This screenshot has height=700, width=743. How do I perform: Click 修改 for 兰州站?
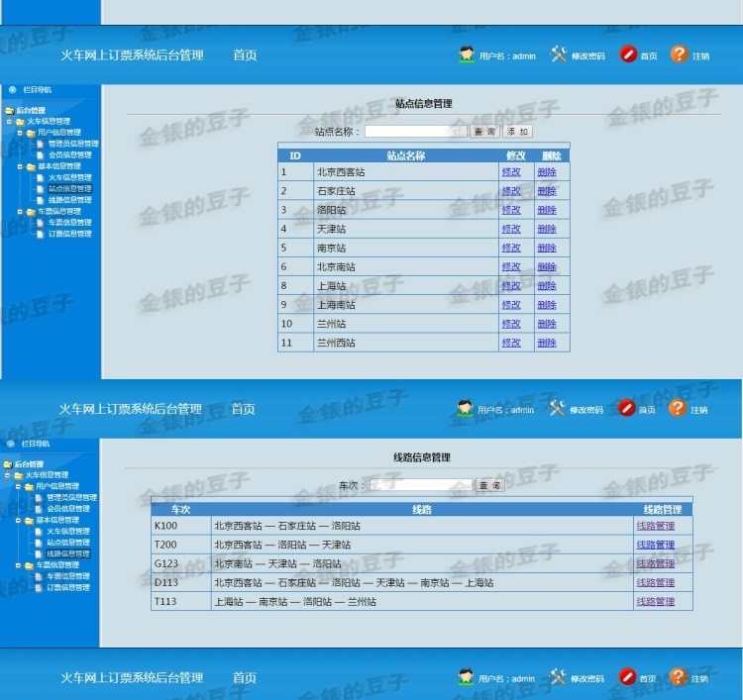[511, 324]
